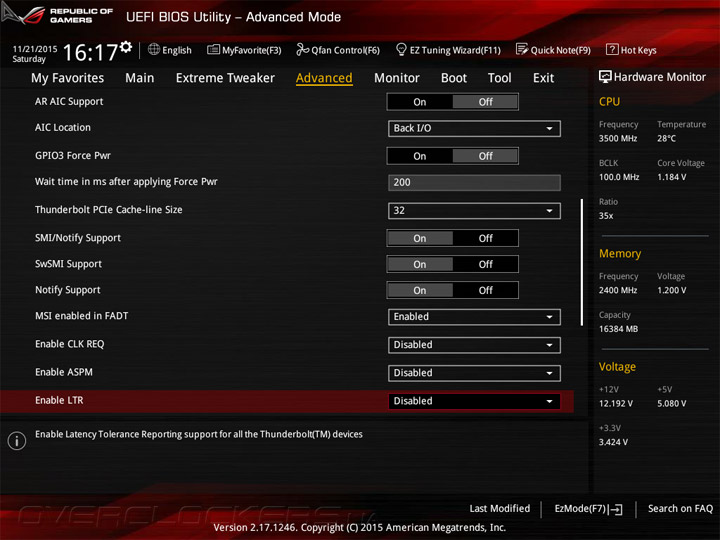This screenshot has height=540, width=720.
Task: Click the globe language icon
Action: click(x=154, y=49)
